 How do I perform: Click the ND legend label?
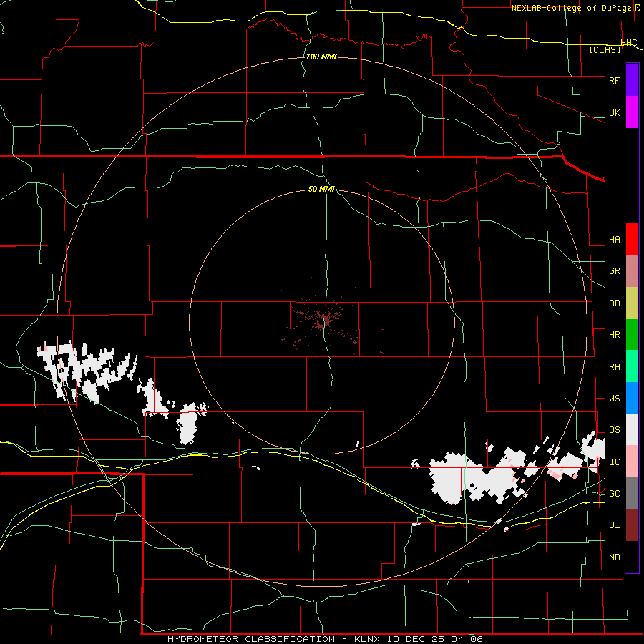coord(615,557)
